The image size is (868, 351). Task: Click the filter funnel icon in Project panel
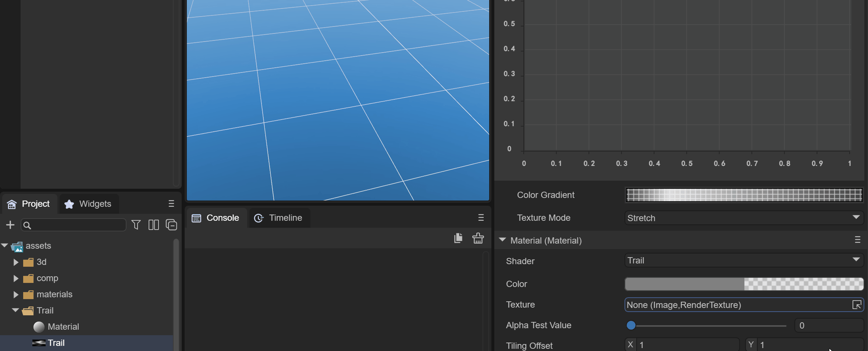136,225
